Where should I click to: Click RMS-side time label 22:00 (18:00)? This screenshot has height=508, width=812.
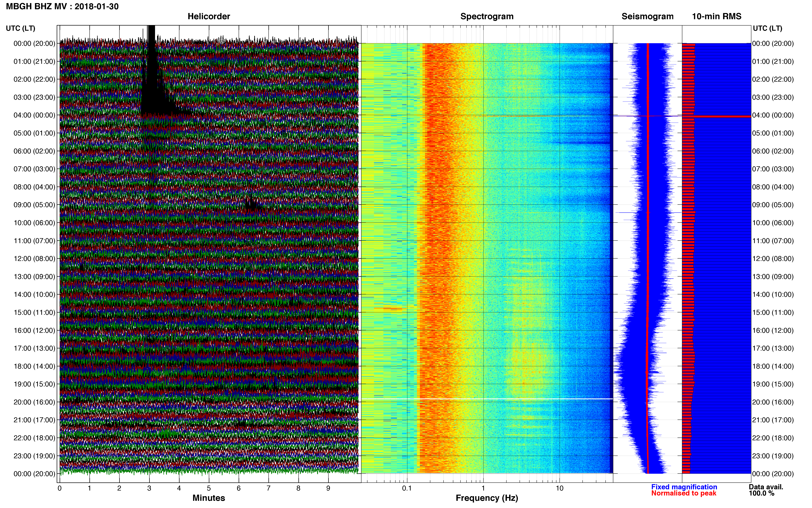[773, 438]
